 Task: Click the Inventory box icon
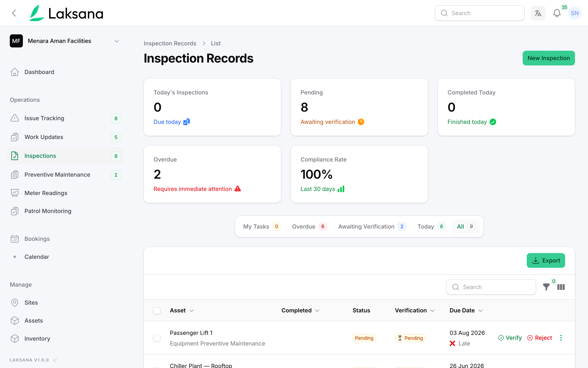[14, 339]
